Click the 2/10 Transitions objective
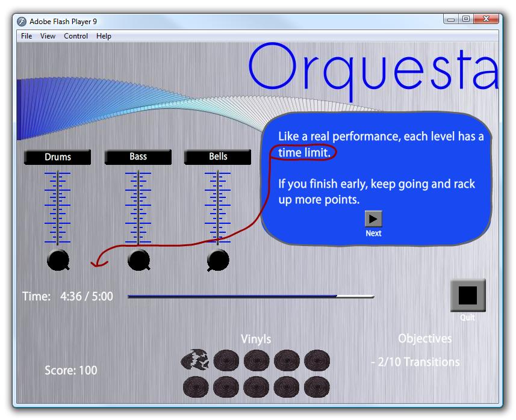 [x=415, y=362]
